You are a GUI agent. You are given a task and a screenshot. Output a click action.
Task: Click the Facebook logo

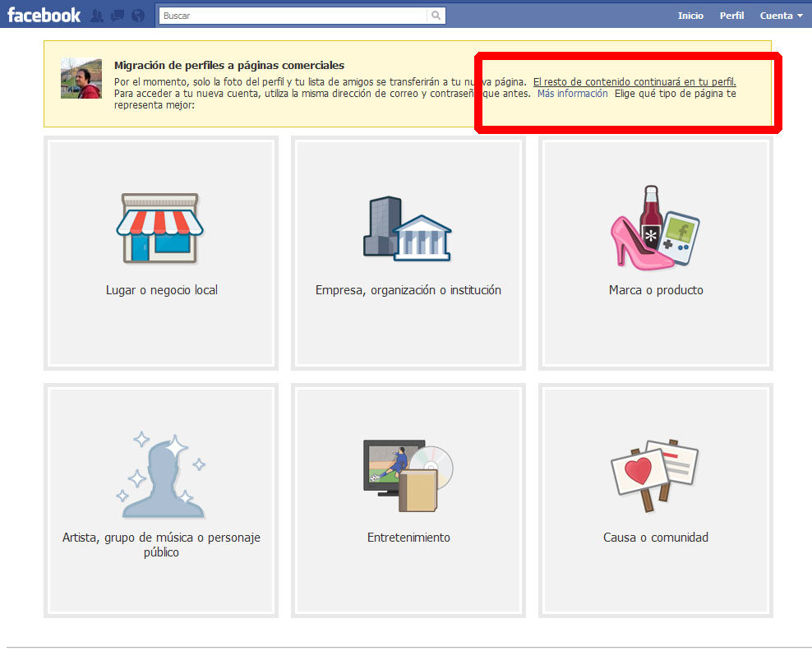(x=44, y=15)
